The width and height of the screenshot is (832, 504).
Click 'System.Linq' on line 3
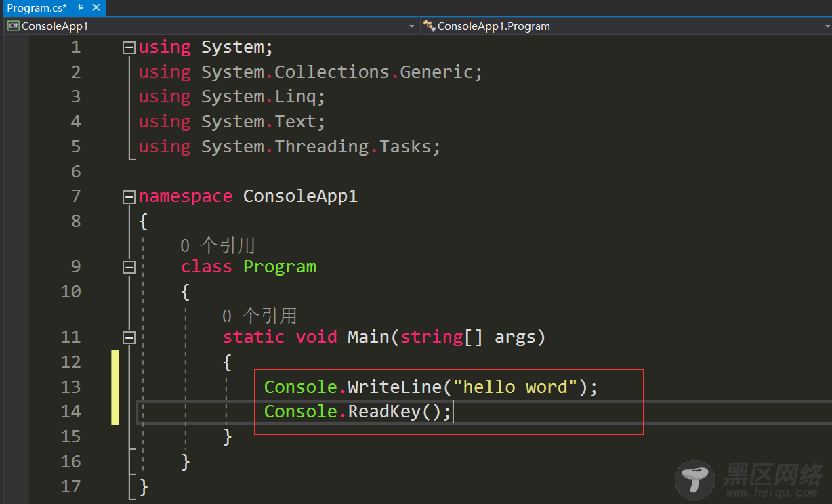[259, 97]
